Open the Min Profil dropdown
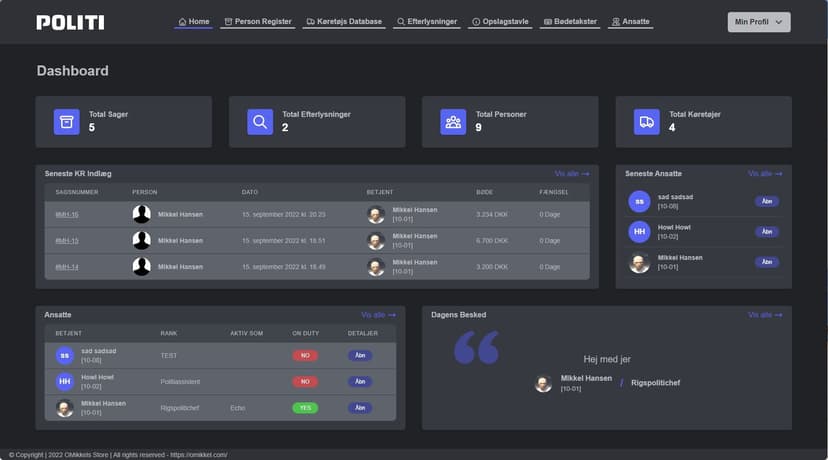The width and height of the screenshot is (828, 460). tap(758, 22)
